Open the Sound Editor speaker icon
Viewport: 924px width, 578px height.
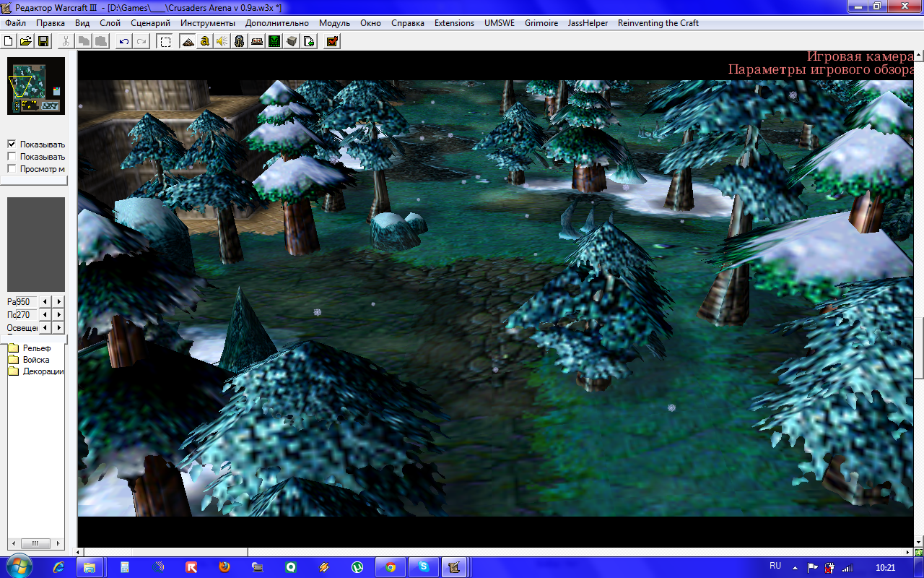coord(222,41)
